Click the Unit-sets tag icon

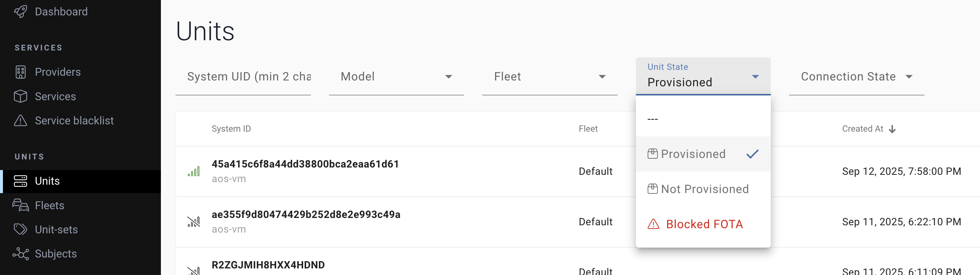coord(20,229)
